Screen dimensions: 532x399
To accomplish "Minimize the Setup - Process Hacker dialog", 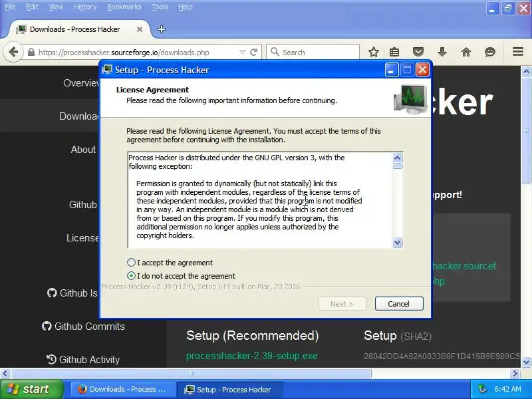I will point(391,70).
